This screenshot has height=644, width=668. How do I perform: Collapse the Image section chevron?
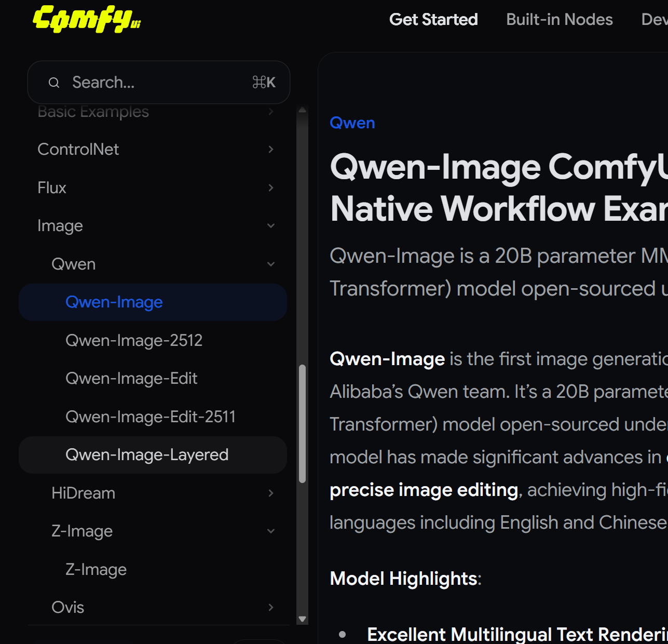coord(271,226)
